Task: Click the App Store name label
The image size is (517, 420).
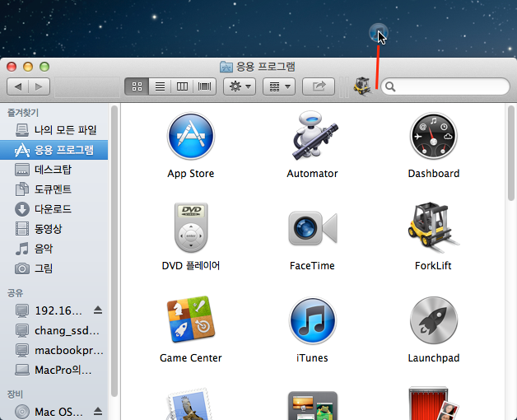Action: [190, 174]
